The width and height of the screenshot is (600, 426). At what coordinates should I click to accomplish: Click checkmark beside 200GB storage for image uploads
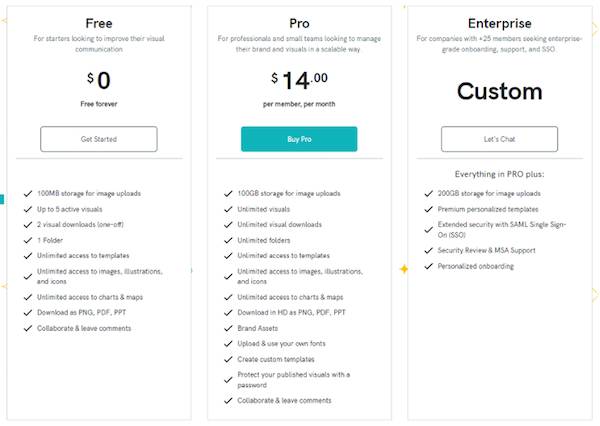tap(428, 193)
